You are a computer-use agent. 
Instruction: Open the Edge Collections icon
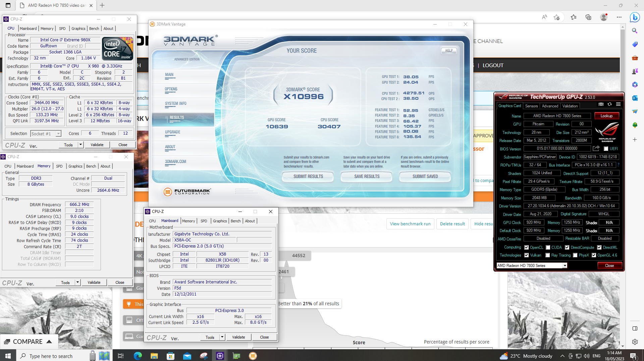click(588, 17)
